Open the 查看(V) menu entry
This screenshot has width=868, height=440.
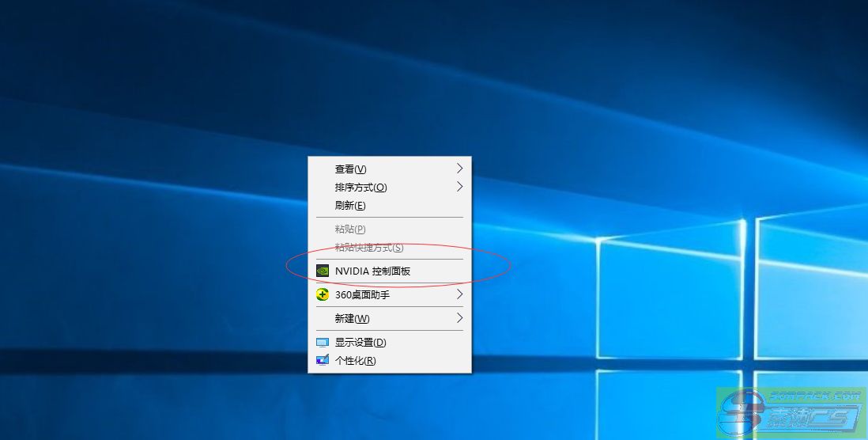click(351, 169)
